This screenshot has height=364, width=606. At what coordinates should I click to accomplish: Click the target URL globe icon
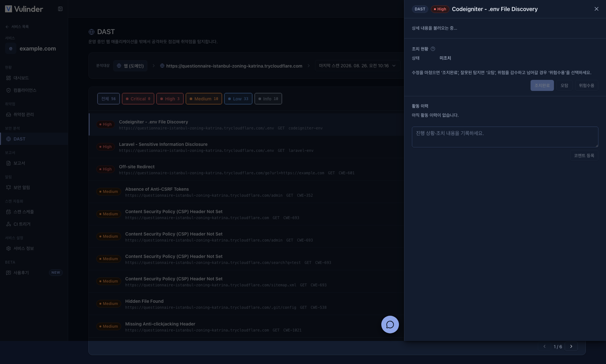click(162, 66)
